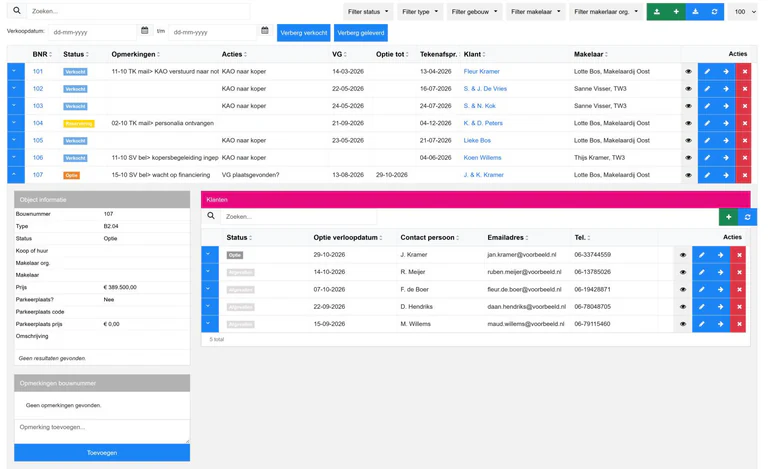This screenshot has width=768, height=469.
Task: Sort by Klant column header
Action: [474, 54]
